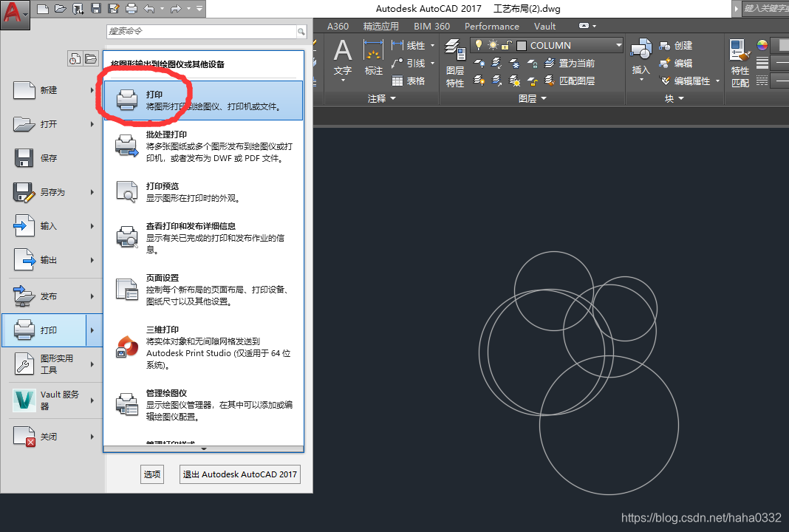789x532 pixels.
Task: Select the 文字 (Text) tool in ribbon
Action: click(x=343, y=61)
